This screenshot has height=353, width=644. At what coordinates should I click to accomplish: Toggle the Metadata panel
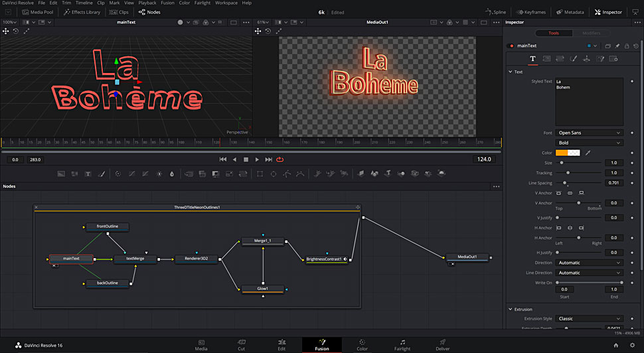(x=570, y=12)
